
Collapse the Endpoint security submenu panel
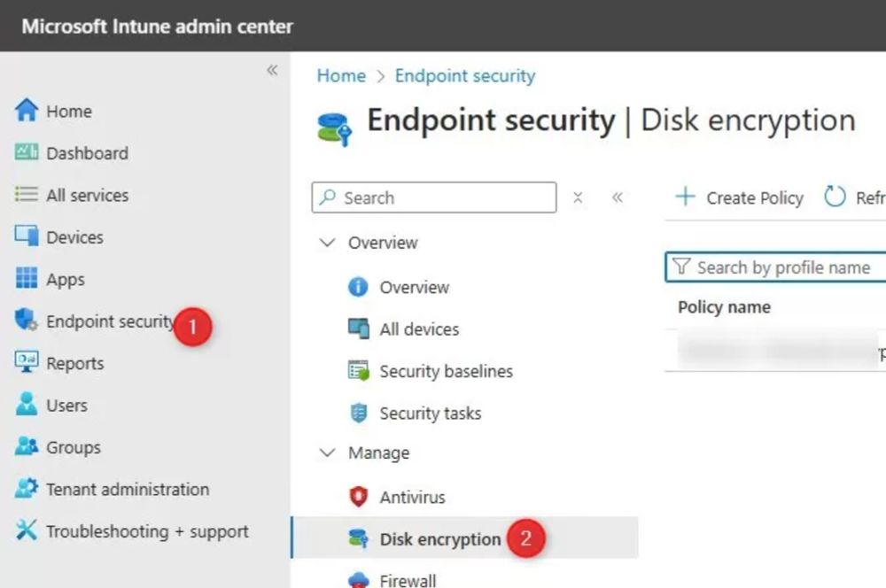coord(617,197)
